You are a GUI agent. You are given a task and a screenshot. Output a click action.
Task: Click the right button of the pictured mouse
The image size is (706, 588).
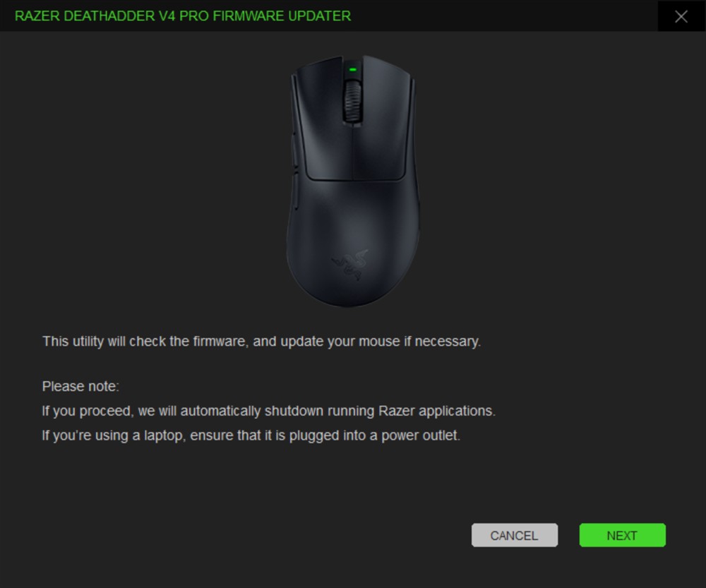pos(384,119)
